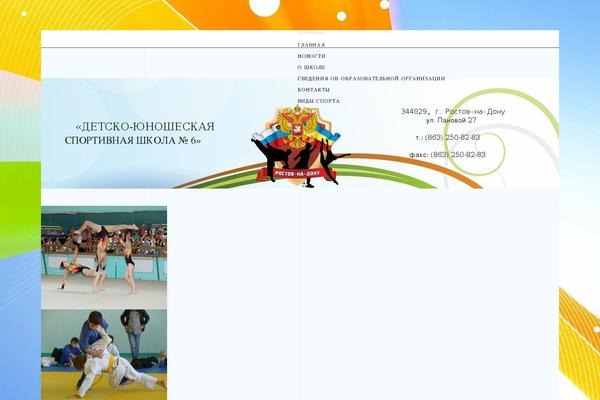
Task: Open the КОНТАКТЫ page
Action: click(x=313, y=90)
